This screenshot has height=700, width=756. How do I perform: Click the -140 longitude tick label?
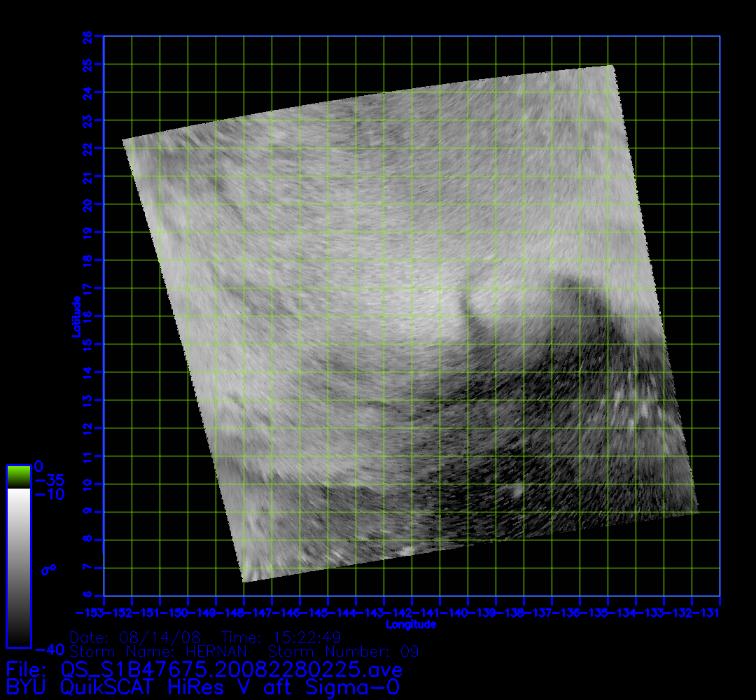click(467, 613)
